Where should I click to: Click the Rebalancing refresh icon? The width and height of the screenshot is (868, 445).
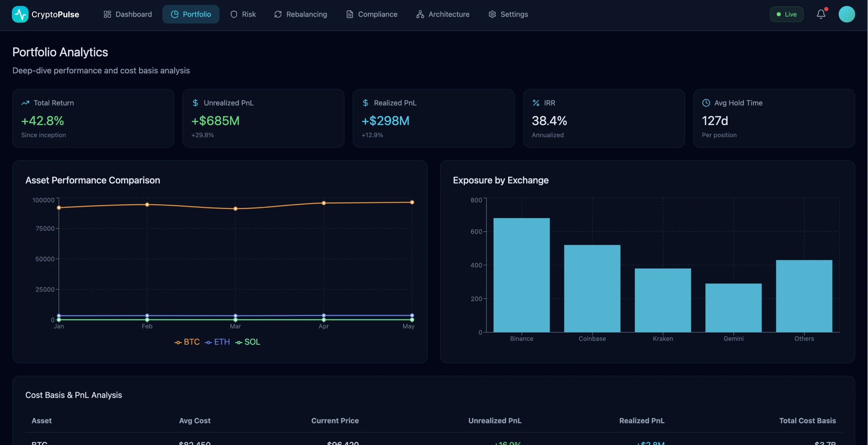coord(277,14)
